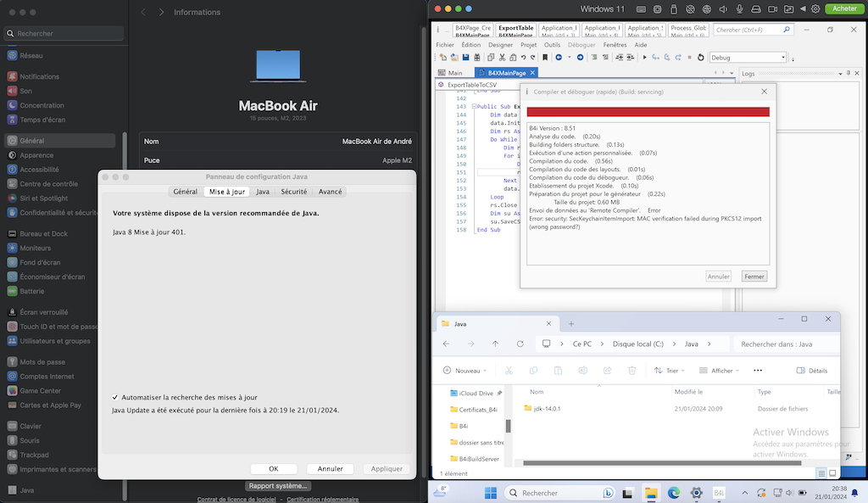Expand dropdown arrow beside Navigate Backward

click(x=569, y=58)
